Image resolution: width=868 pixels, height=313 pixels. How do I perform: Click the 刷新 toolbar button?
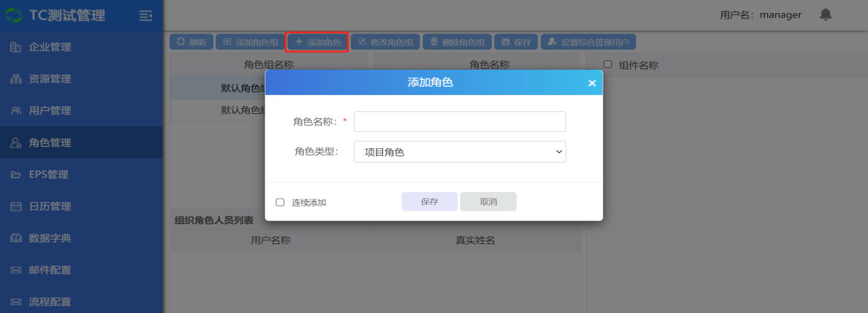click(192, 42)
